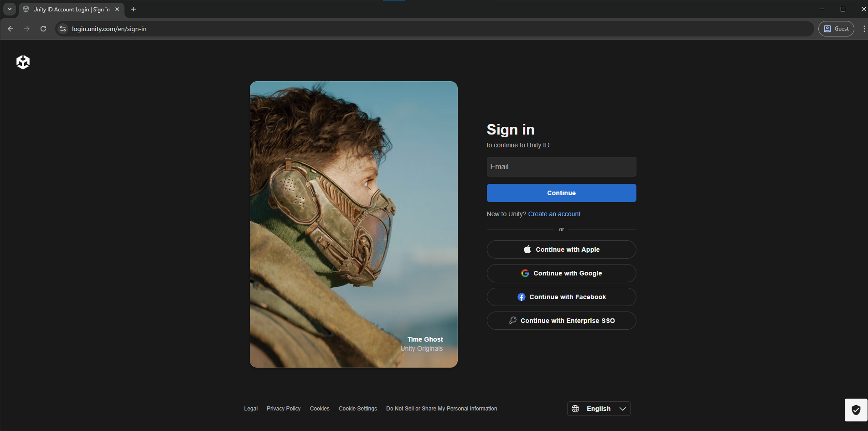This screenshot has width=868, height=431.
Task: Click the Guest profile button in the browser toolbar
Action: point(836,28)
